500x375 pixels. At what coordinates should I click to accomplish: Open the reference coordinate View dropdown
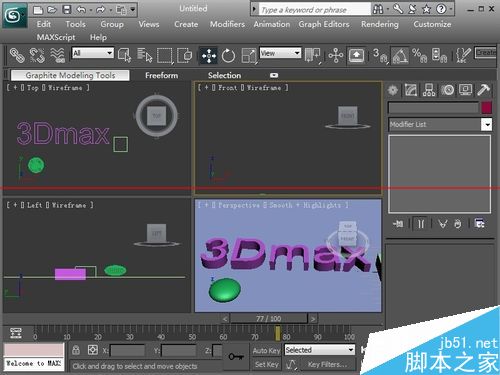[x=280, y=53]
